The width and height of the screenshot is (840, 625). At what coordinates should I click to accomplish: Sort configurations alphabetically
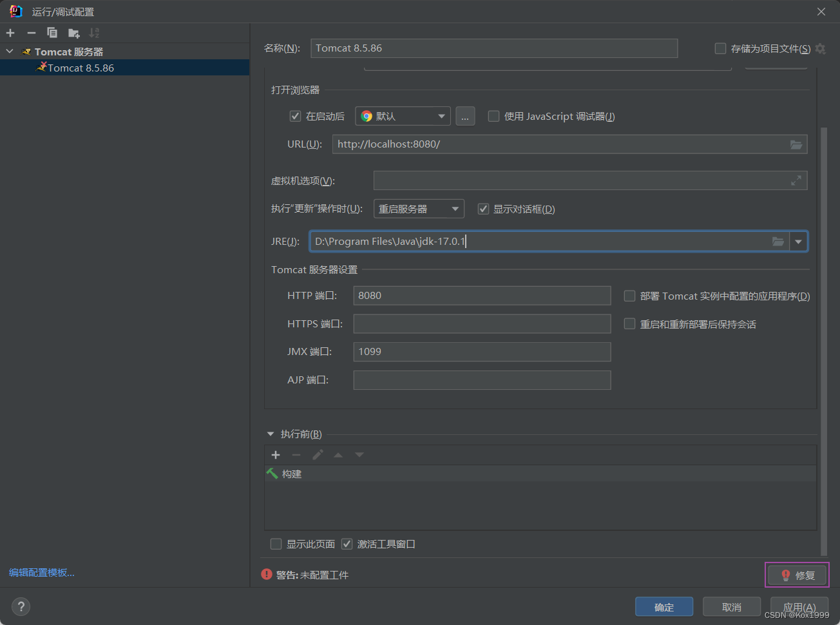(x=94, y=33)
